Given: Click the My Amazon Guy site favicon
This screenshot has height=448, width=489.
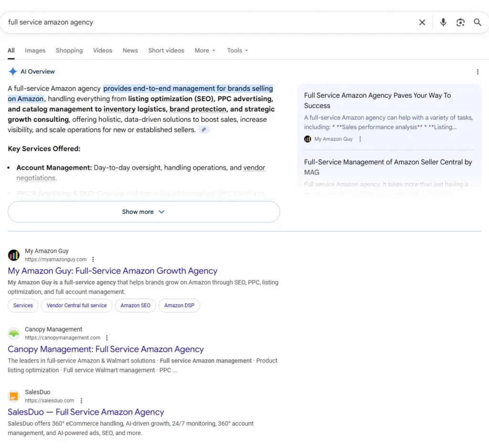Looking at the screenshot, I should click(13, 255).
